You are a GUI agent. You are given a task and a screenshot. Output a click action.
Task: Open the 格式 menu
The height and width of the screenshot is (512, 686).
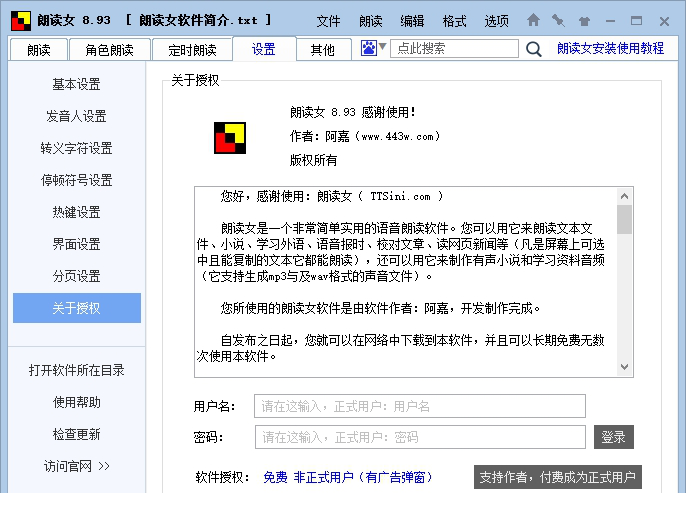click(x=454, y=21)
